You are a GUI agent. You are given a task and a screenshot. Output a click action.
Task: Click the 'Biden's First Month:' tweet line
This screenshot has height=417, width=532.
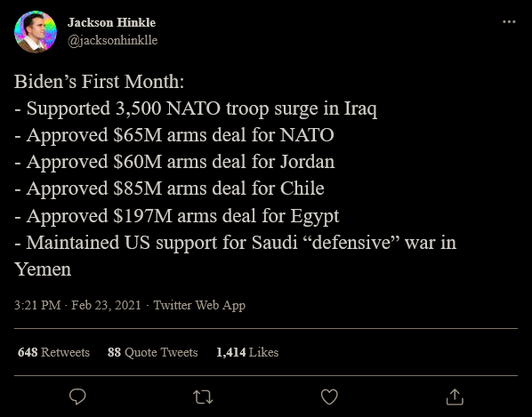click(99, 82)
